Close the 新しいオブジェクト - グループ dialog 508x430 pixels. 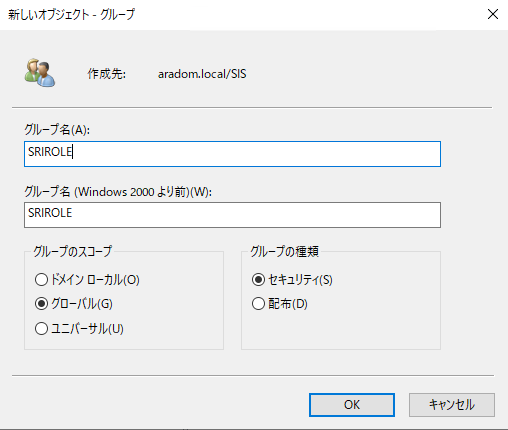(493, 14)
